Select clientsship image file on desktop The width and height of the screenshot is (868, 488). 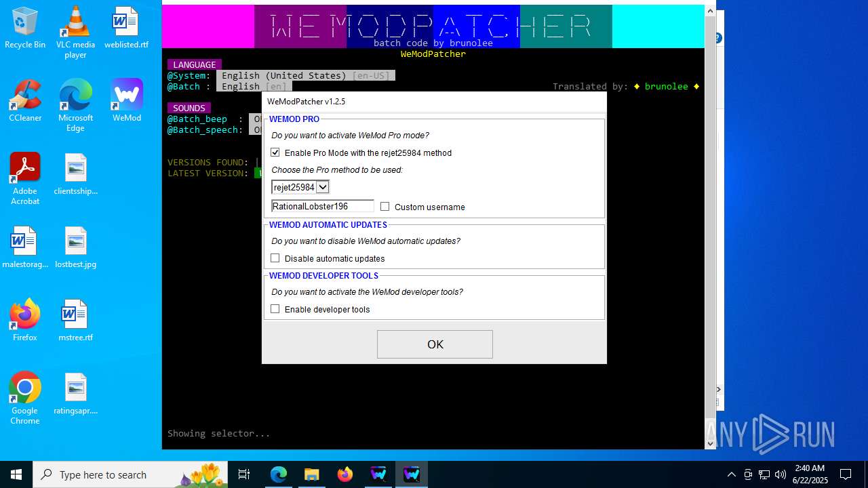(75, 174)
